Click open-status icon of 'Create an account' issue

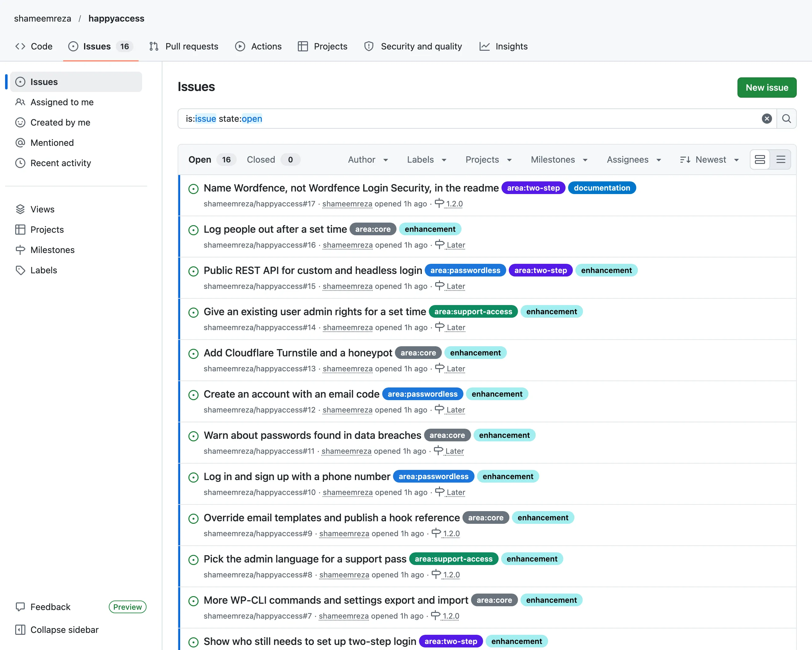point(193,395)
